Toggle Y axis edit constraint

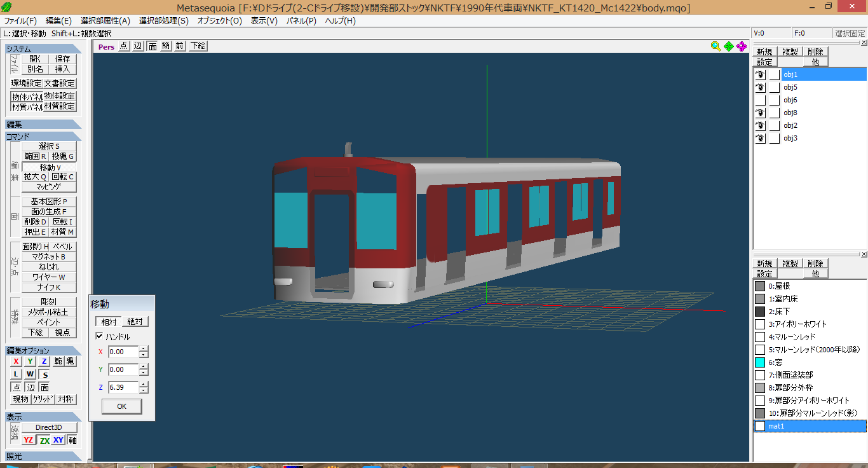click(x=30, y=361)
